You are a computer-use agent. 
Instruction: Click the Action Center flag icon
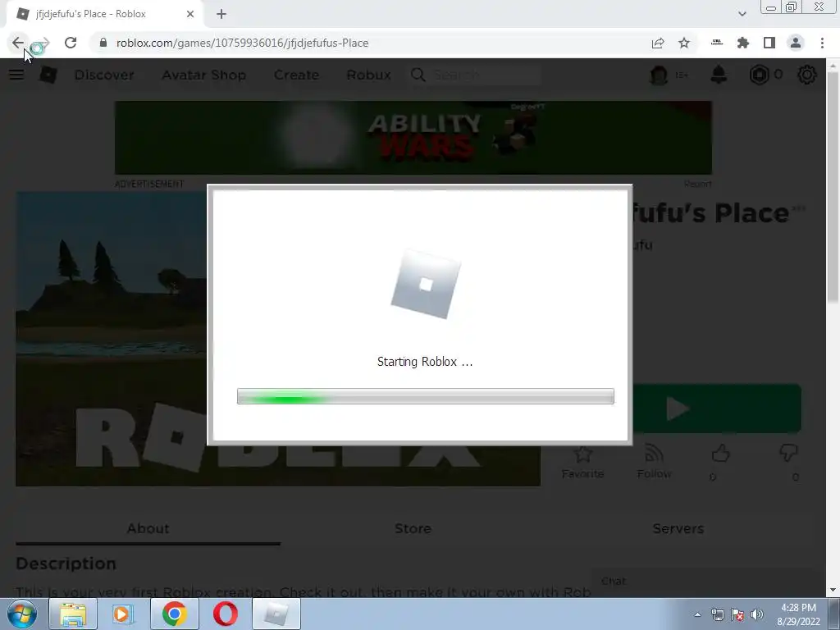click(737, 614)
